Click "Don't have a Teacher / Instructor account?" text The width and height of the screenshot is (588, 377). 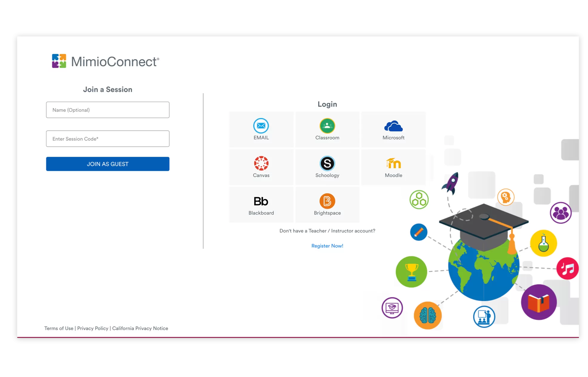pyautogui.click(x=327, y=231)
